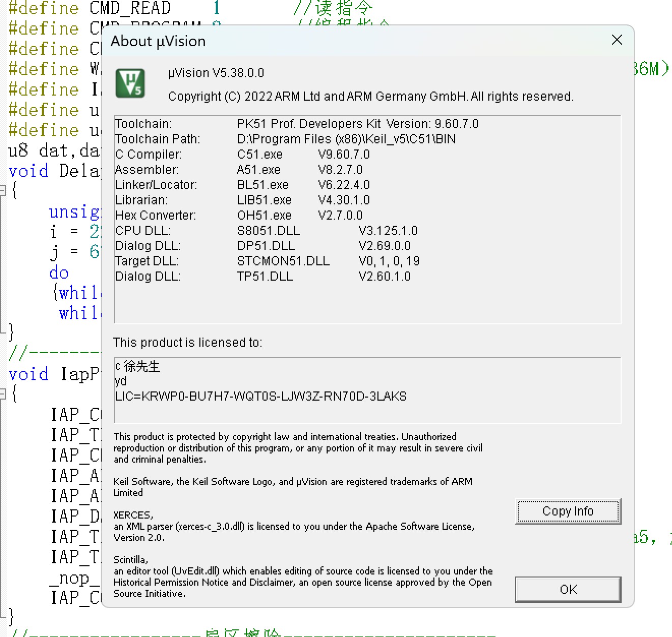672x637 pixels.
Task: Click the 'This product is licensed to:' label
Action: pyautogui.click(x=188, y=343)
